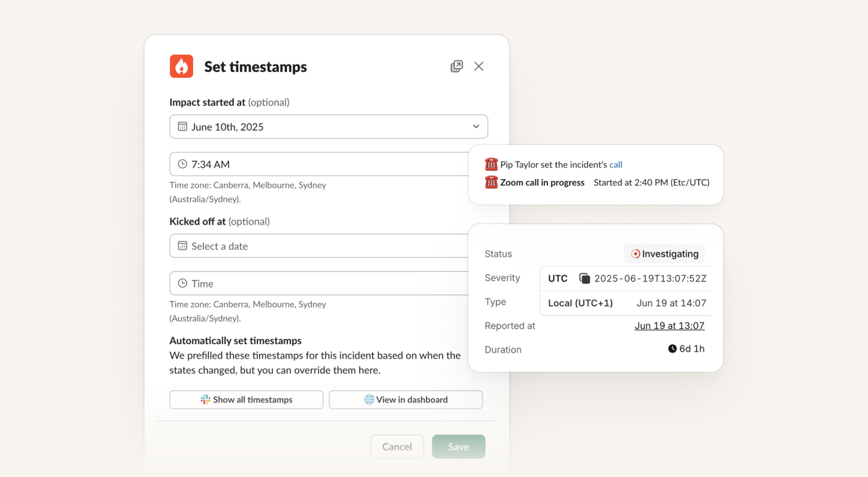Open the modal in a new window icon

[x=456, y=66]
